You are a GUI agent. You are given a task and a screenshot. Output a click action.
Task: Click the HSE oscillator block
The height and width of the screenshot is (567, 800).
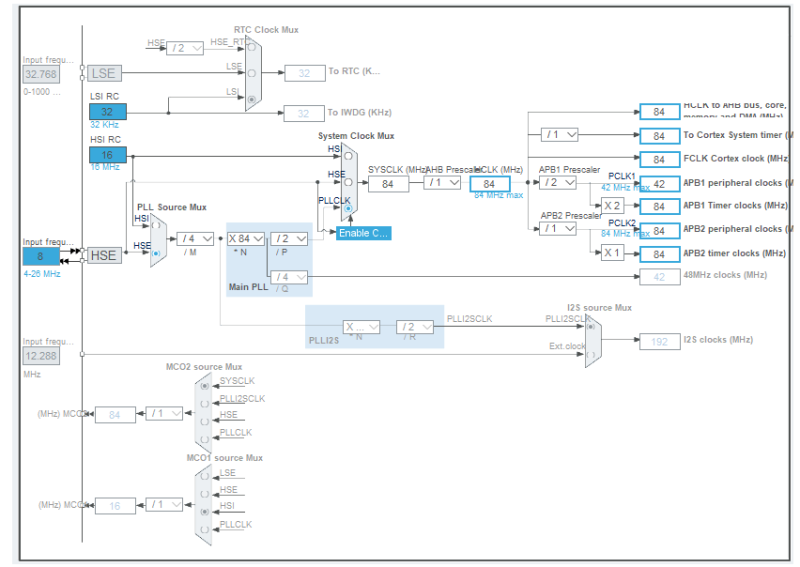104,255
